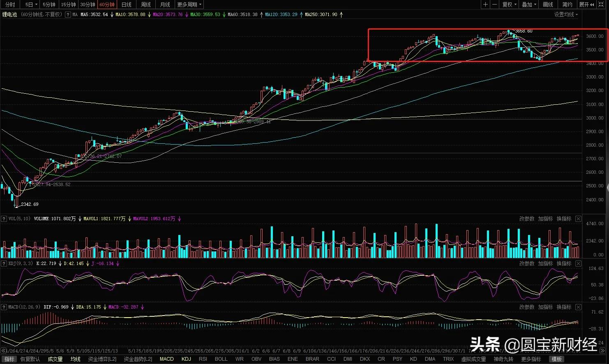
Task: Open MA indicator help question-mark icon
Action: tap(68, 14)
